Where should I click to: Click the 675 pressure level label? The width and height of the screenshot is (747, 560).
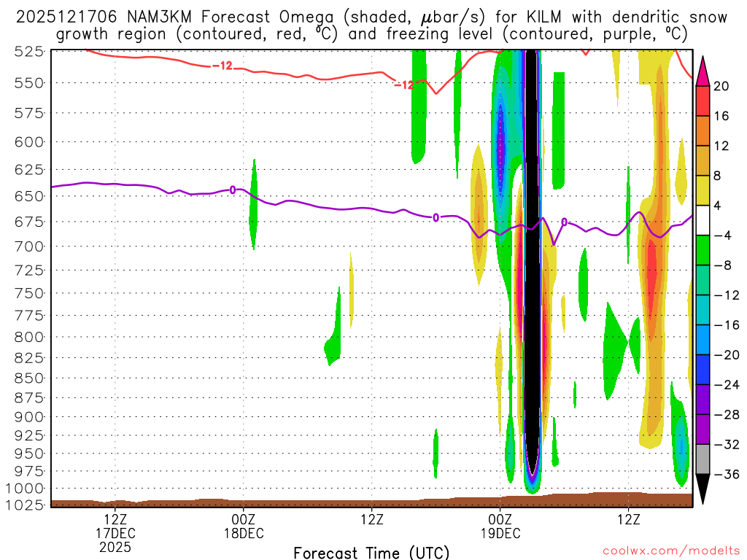(x=29, y=222)
